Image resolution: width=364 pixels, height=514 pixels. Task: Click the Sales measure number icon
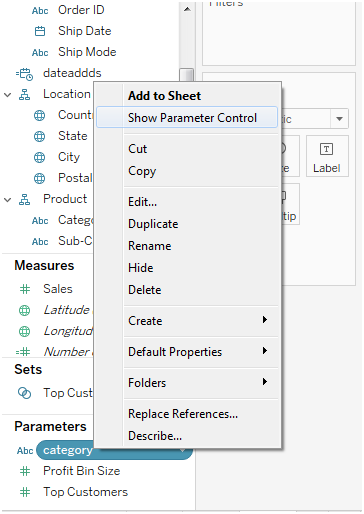point(25,289)
